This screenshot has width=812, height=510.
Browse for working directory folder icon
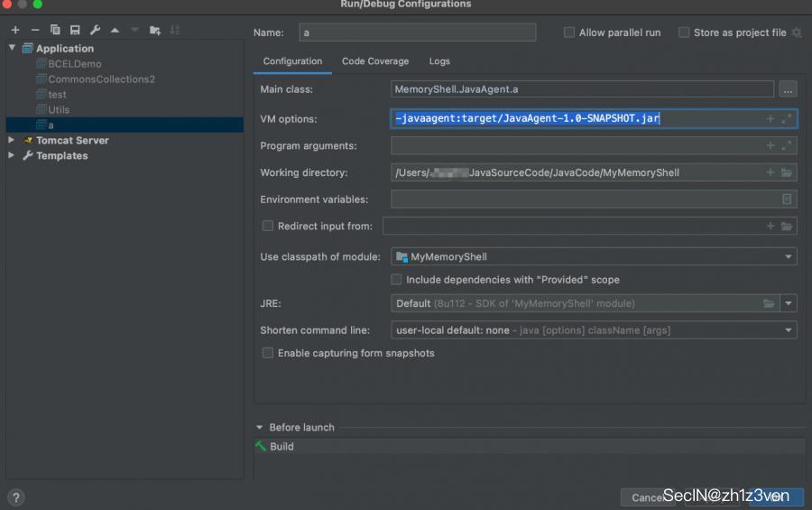click(787, 172)
